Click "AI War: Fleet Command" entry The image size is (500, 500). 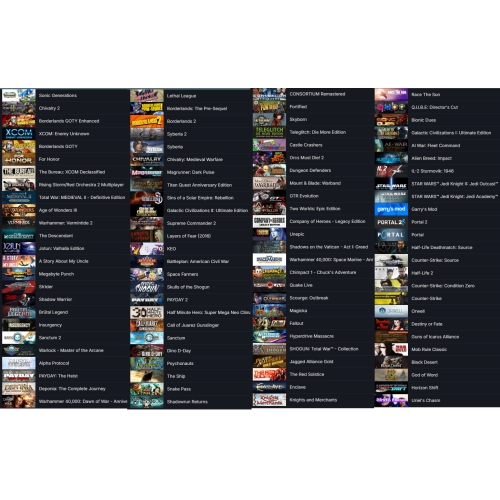pos(436,145)
